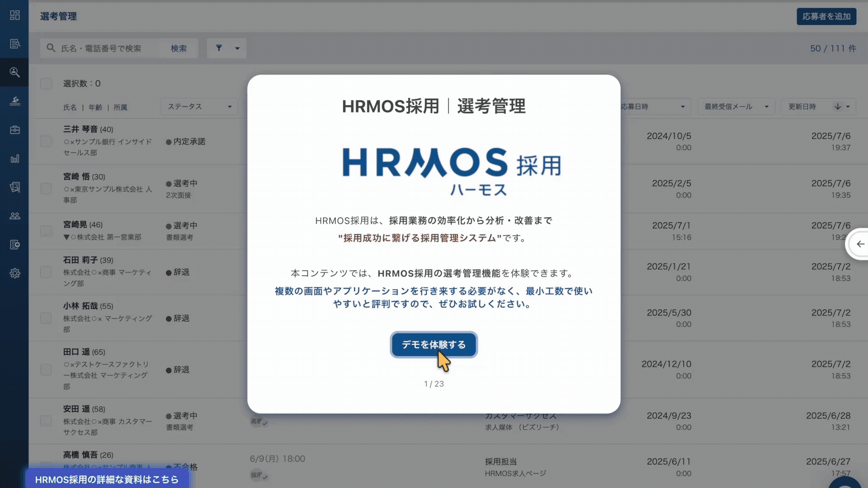Image resolution: width=868 pixels, height=488 pixels.
Task: Open the people group icon in sidebar
Action: 14,216
